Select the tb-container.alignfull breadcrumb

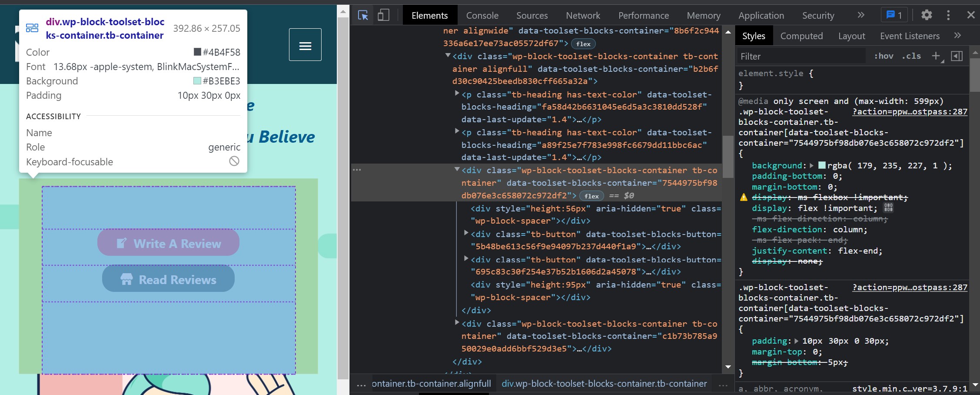point(432,384)
